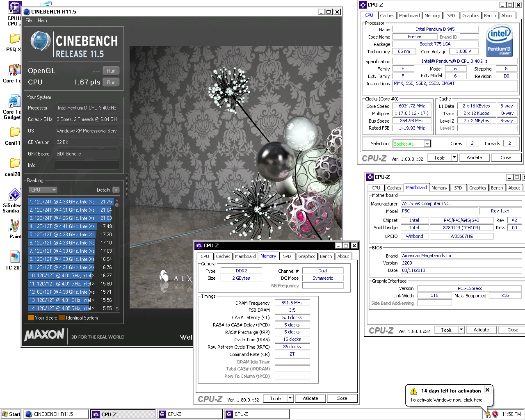
Task: Click the BIOS version 2209 field
Action: [x=461, y=263]
